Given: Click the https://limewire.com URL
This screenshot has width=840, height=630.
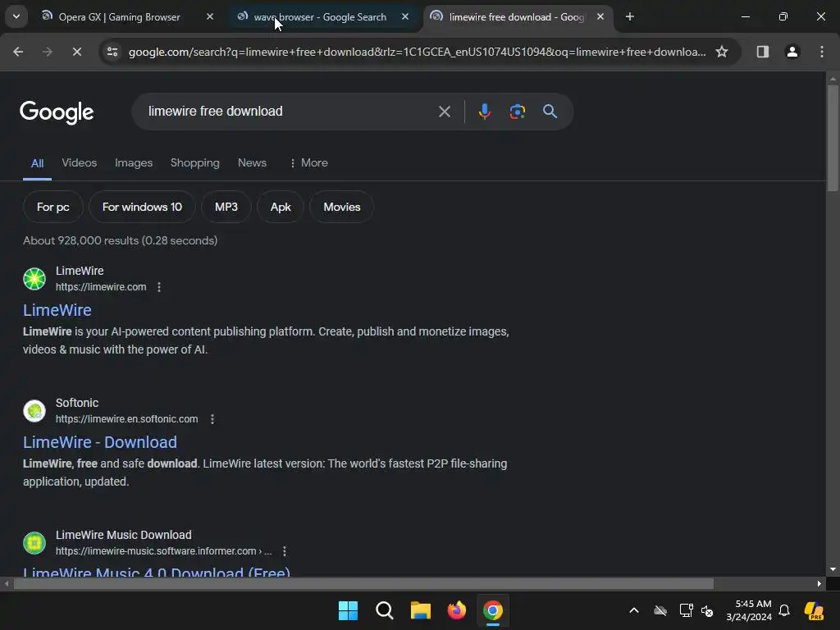Looking at the screenshot, I should click(x=101, y=287).
